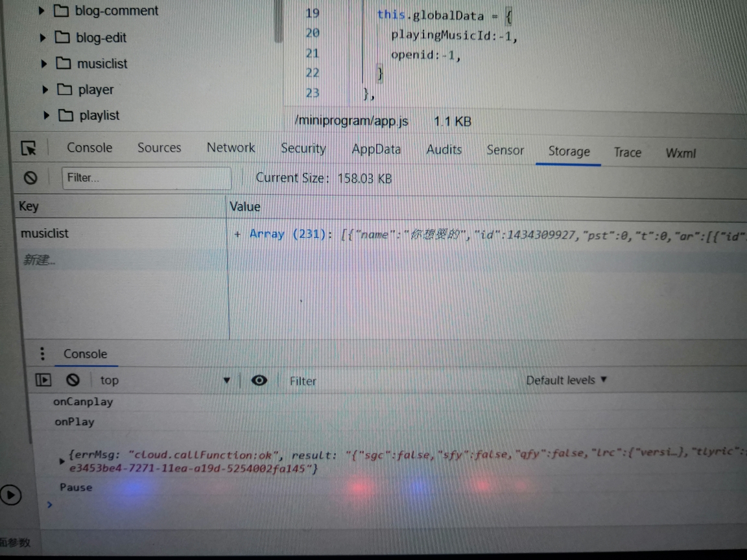The width and height of the screenshot is (747, 560).
Task: Click the console prompt input line
Action: point(396,505)
